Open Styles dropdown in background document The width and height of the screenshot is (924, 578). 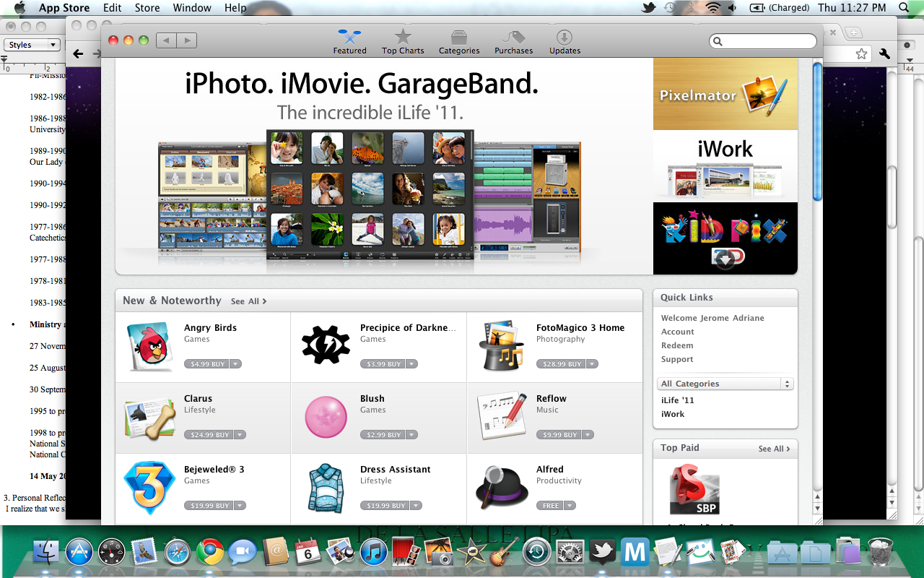32,45
